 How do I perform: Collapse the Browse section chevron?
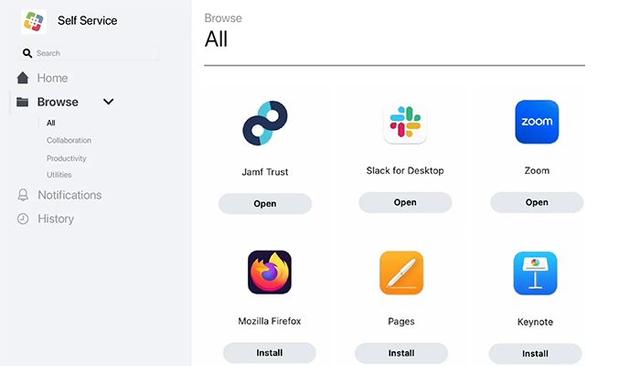coord(108,102)
